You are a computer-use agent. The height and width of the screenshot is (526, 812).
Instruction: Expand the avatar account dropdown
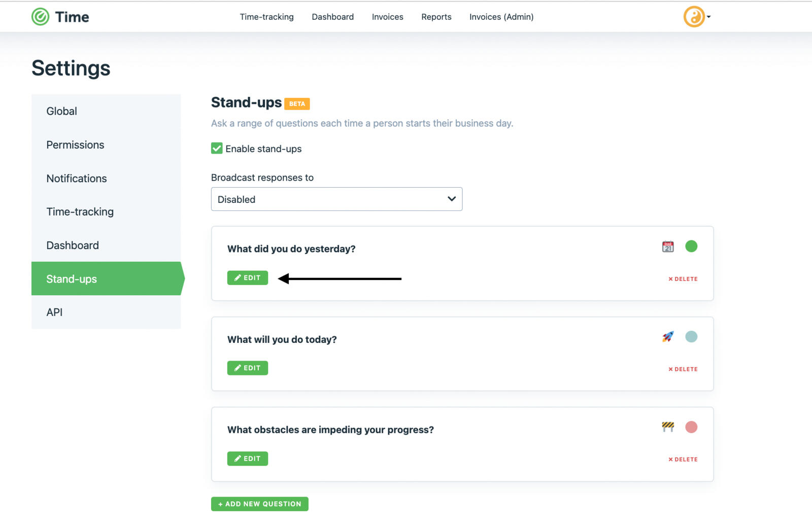click(708, 17)
